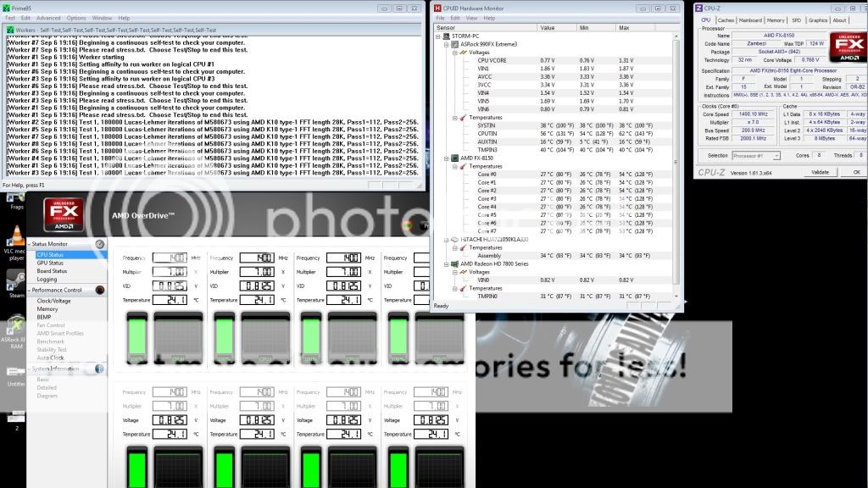Switch to the Caches tab in CPU-Z
Screen dimensions: 868x488
pos(726,20)
